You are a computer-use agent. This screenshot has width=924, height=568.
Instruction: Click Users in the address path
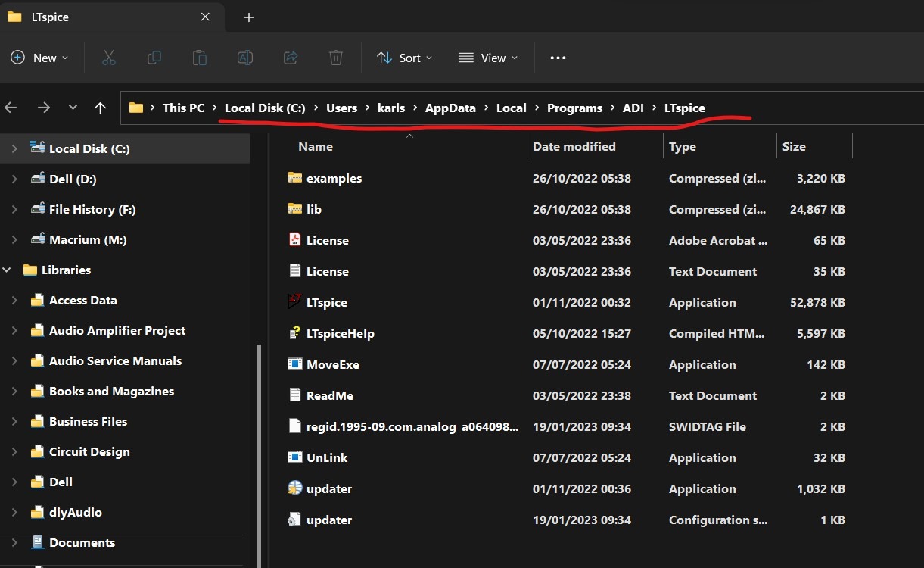[341, 108]
